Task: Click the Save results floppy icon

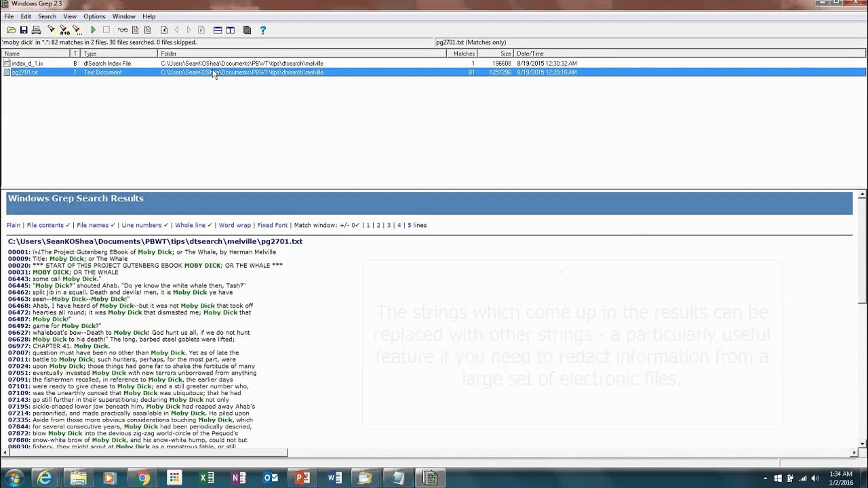Action: click(x=24, y=30)
